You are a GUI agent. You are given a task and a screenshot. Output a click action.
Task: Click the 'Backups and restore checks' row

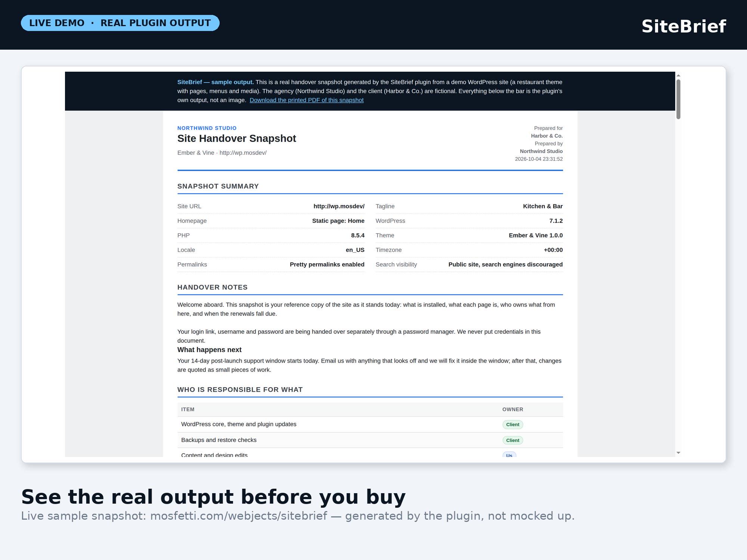pyautogui.click(x=370, y=440)
